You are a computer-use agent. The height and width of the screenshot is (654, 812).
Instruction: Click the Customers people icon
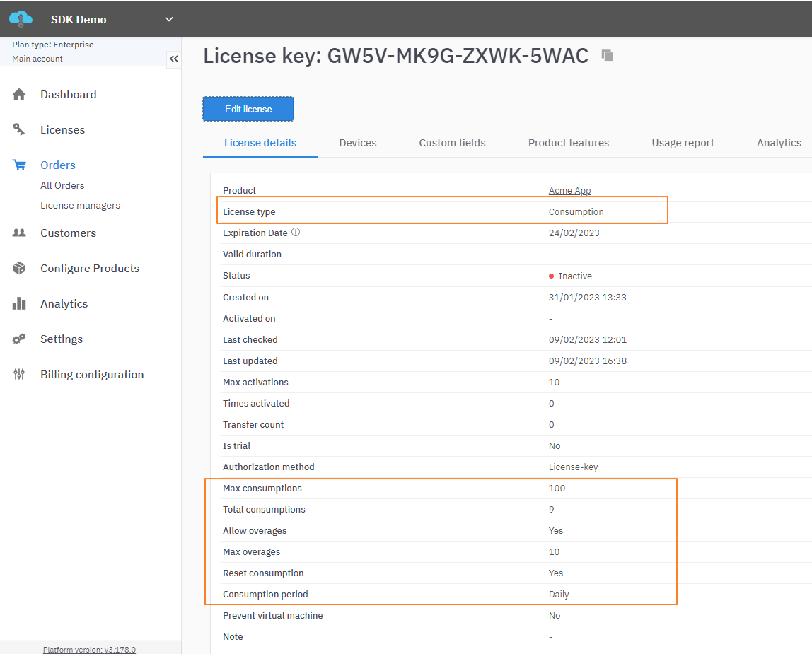tap(19, 233)
